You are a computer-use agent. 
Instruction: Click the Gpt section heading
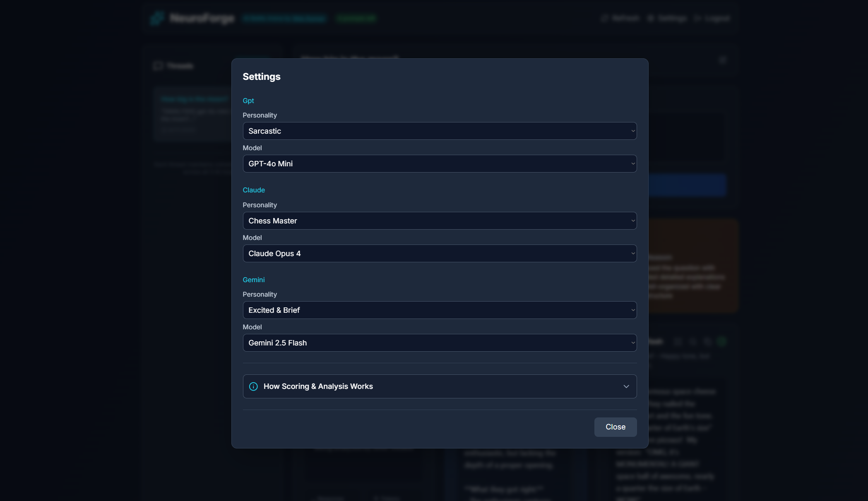coord(248,101)
